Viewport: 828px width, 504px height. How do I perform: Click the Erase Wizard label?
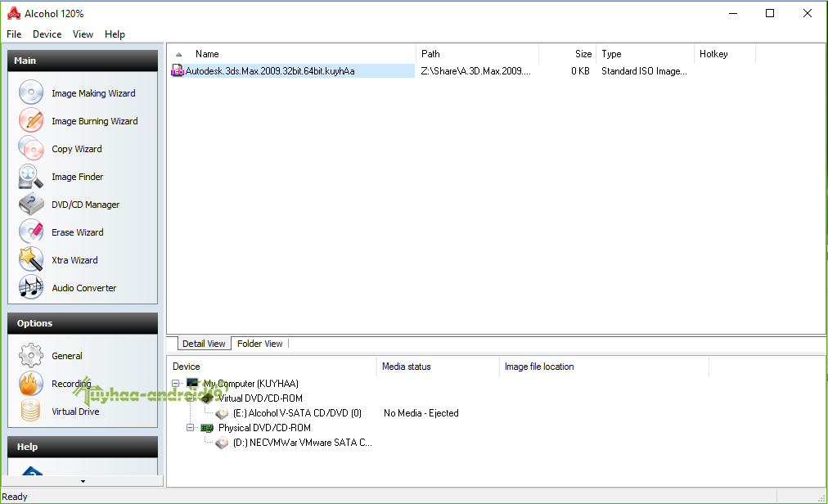[x=78, y=232]
